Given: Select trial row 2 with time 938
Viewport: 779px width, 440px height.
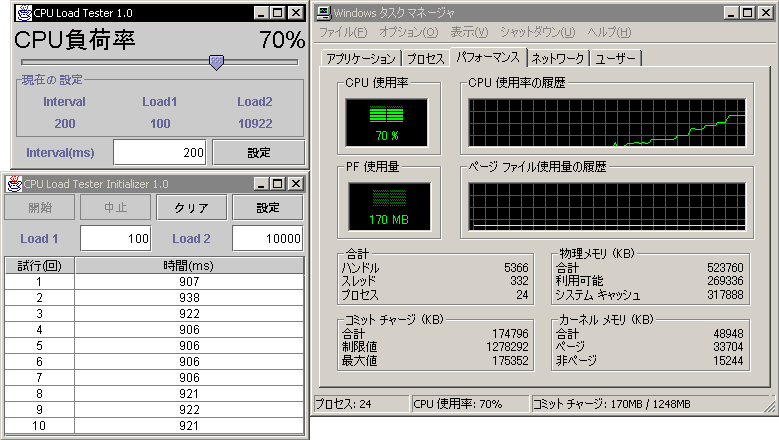Looking at the screenshot, I should [155, 297].
